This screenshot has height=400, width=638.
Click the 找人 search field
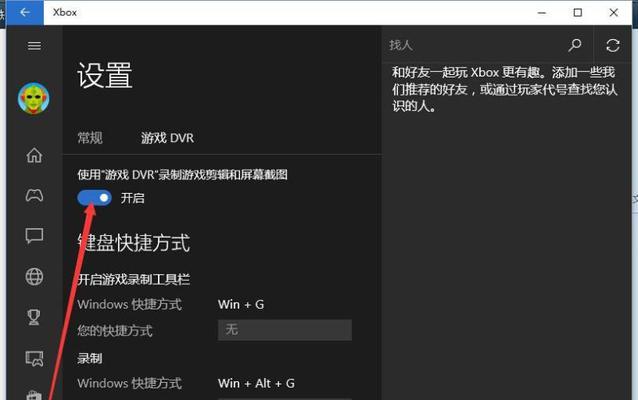[x=474, y=45]
